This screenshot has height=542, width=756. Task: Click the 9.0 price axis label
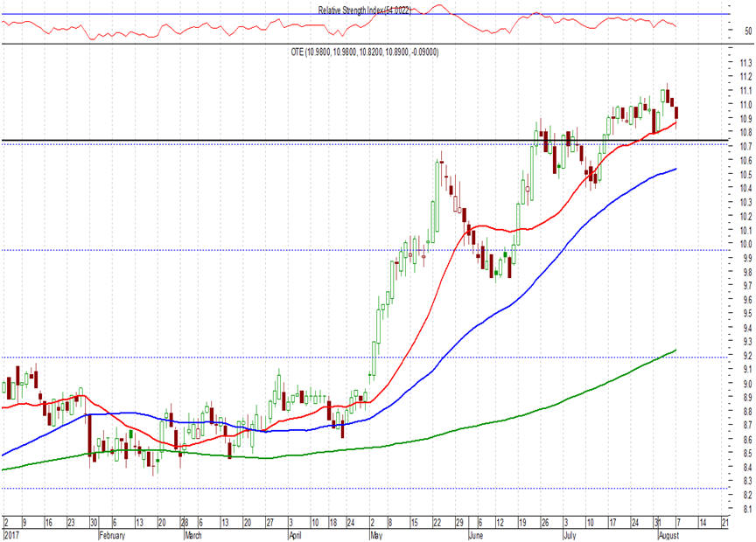pos(747,384)
